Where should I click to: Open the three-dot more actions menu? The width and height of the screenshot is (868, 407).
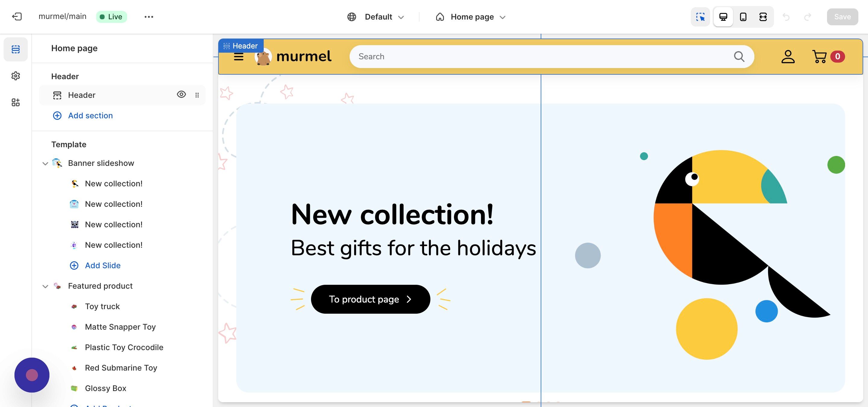tap(149, 17)
